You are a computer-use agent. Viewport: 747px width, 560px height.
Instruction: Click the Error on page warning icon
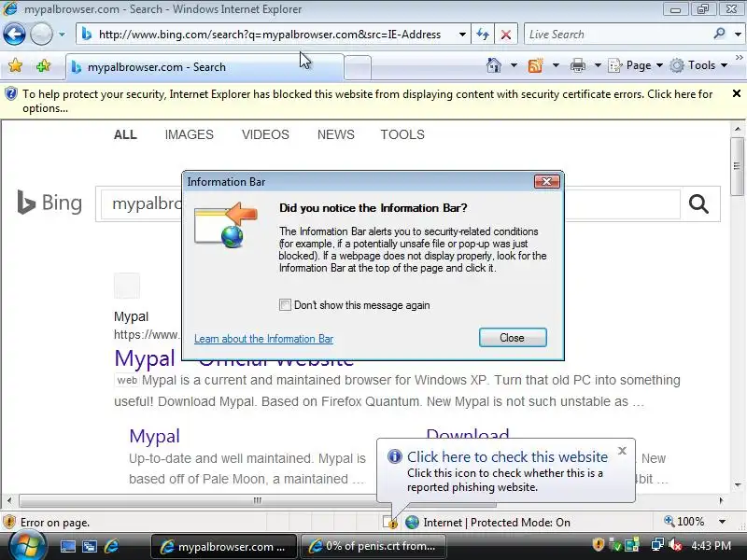click(x=9, y=522)
